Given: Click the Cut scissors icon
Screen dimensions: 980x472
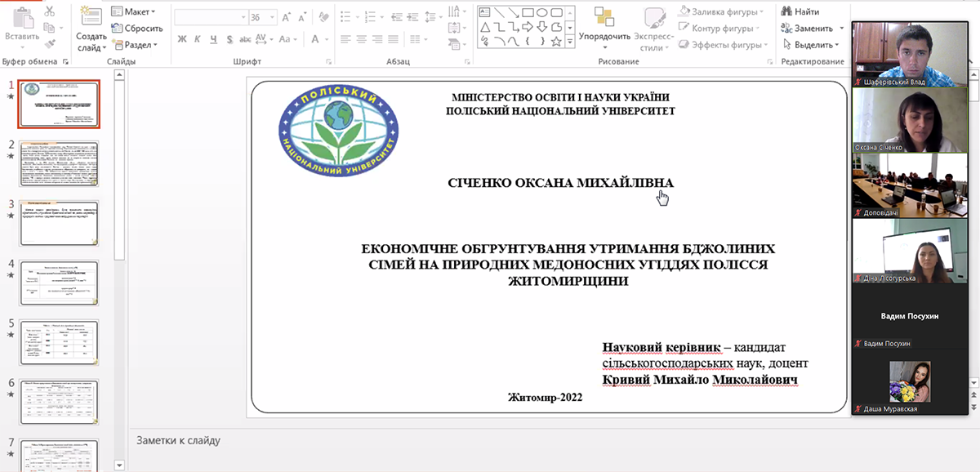Looking at the screenshot, I should click(50, 11).
